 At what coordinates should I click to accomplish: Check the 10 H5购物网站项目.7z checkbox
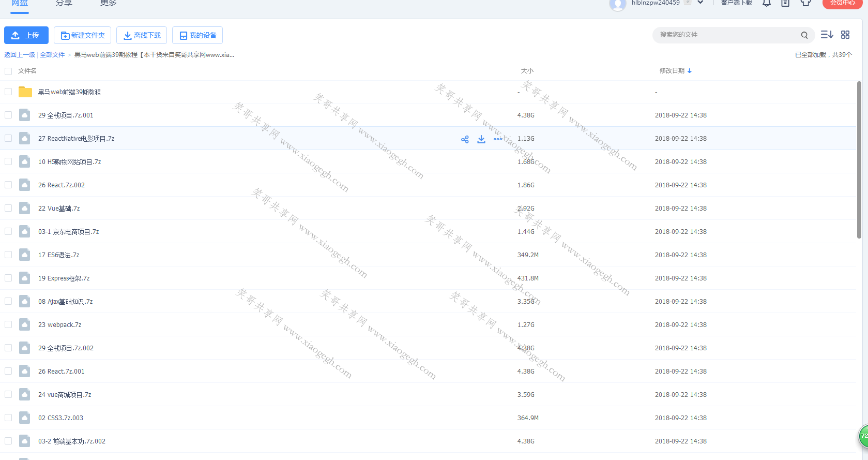coord(8,161)
